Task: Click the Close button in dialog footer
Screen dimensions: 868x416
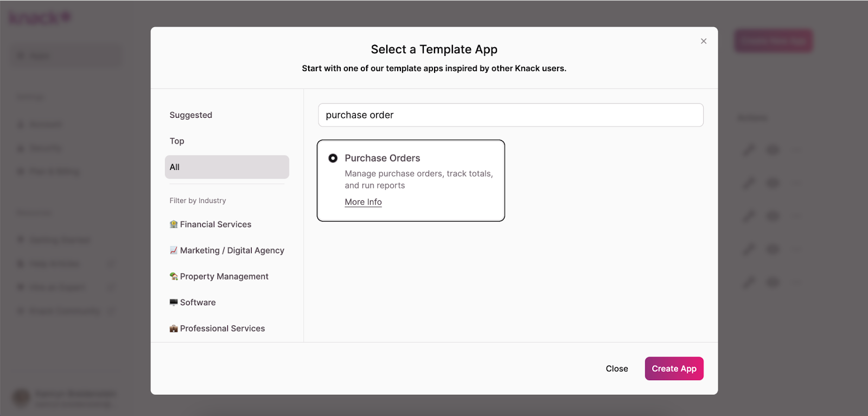Action: pos(617,369)
